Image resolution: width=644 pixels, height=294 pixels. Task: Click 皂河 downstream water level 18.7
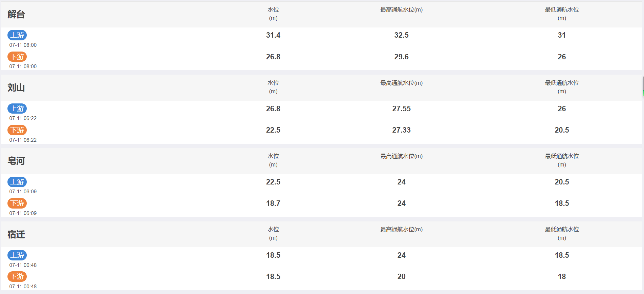pos(273,203)
